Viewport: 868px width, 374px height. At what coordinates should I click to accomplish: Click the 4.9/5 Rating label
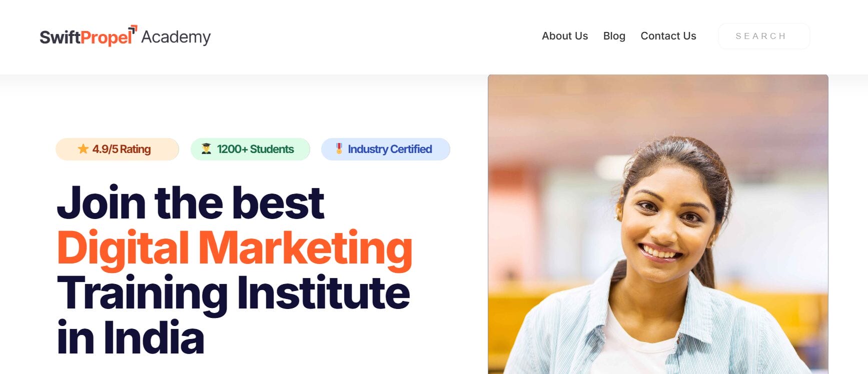(122, 149)
